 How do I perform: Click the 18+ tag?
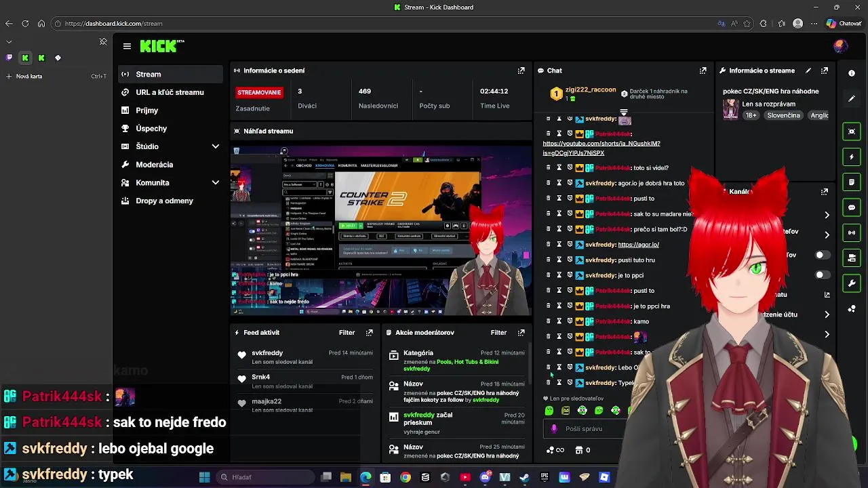click(x=751, y=115)
